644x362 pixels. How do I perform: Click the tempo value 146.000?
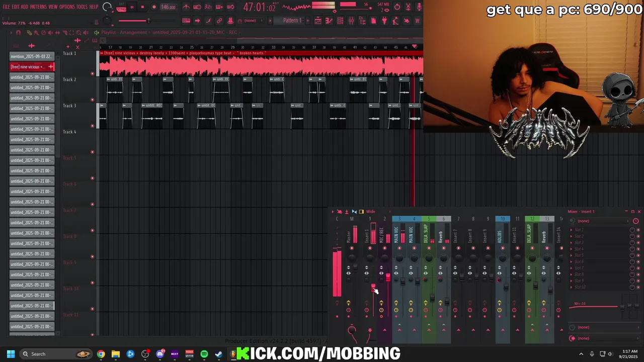point(168,7)
